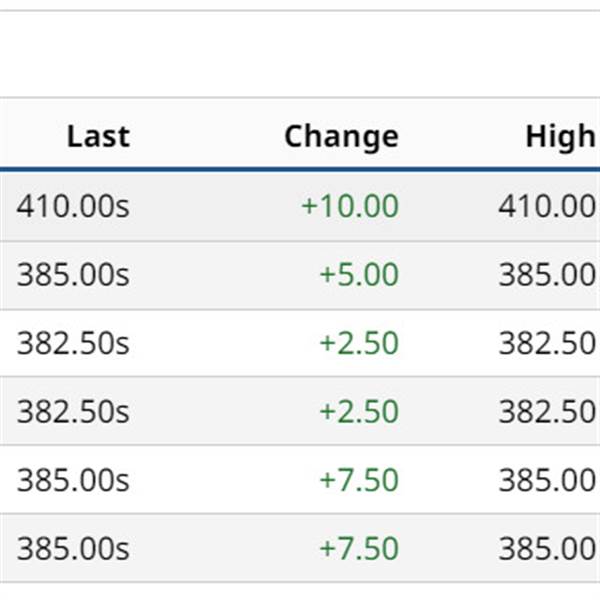Viewport: 600px width, 600px height.
Task: Select the bottom row's +7.50 change
Action: (358, 548)
